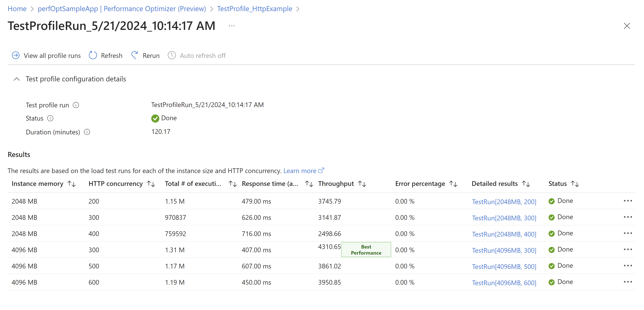Go to Home breadcrumb

tap(17, 9)
